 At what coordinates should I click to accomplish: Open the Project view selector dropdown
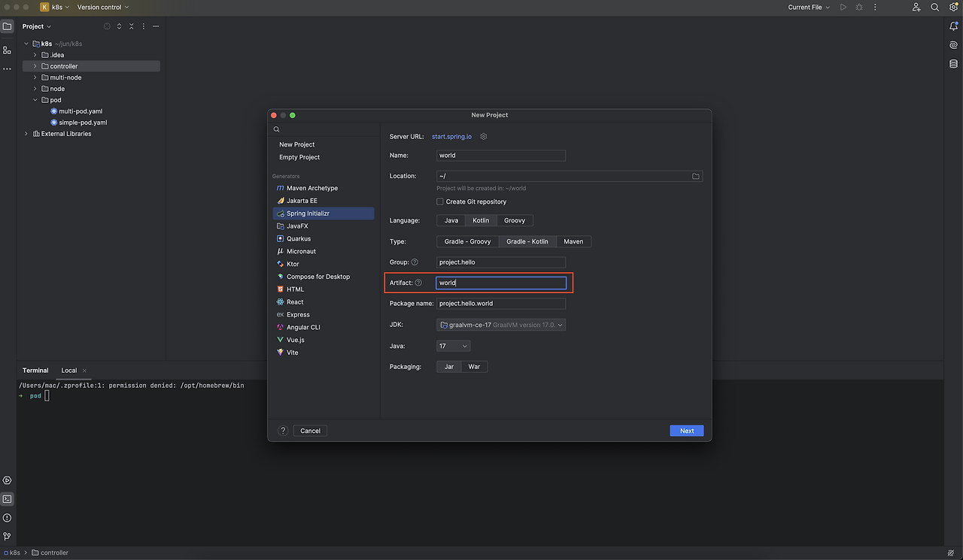point(37,26)
